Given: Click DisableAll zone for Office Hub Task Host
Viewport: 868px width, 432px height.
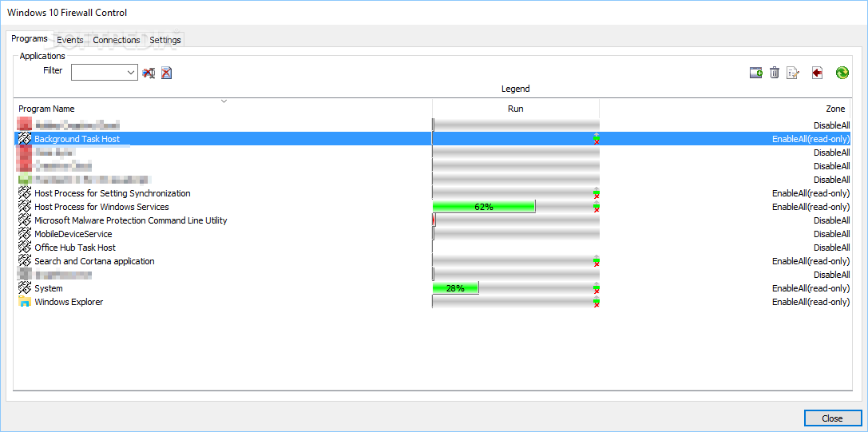Looking at the screenshot, I should 831,248.
